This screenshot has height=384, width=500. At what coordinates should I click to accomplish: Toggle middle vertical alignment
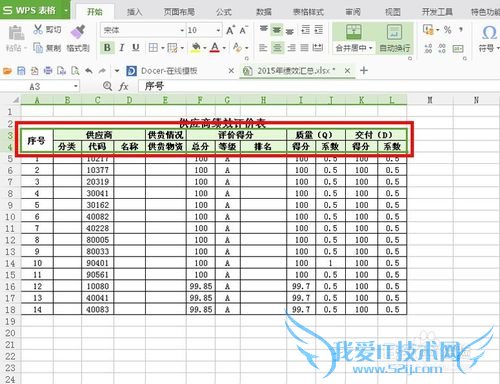click(277, 30)
